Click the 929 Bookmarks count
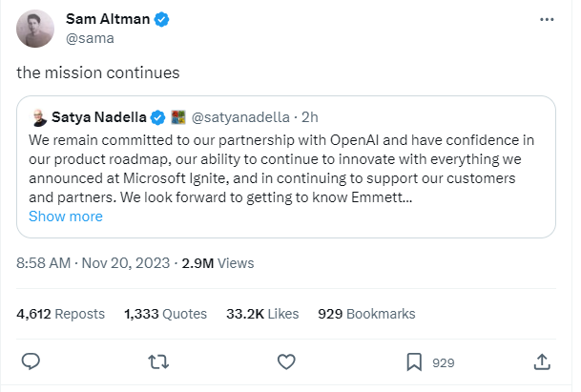The width and height of the screenshot is (581, 392). [x=366, y=313]
